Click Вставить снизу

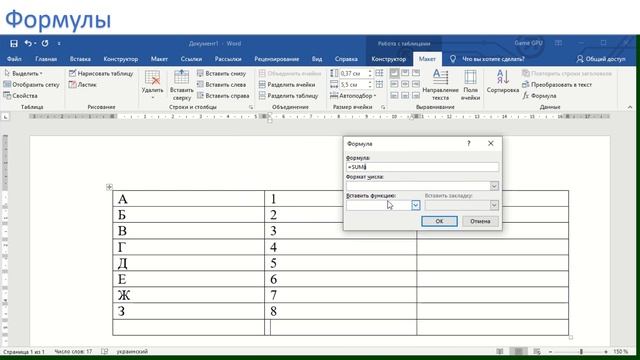coord(221,73)
